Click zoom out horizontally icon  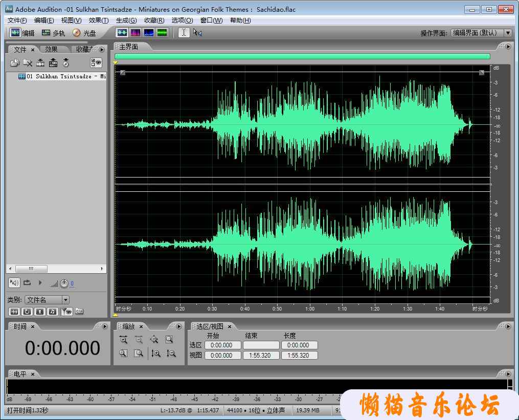pos(139,340)
